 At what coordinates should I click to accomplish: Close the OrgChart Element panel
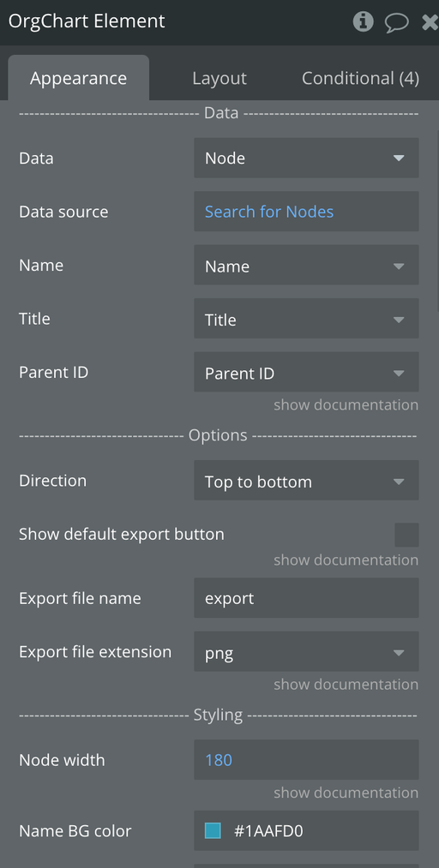pyautogui.click(x=430, y=21)
